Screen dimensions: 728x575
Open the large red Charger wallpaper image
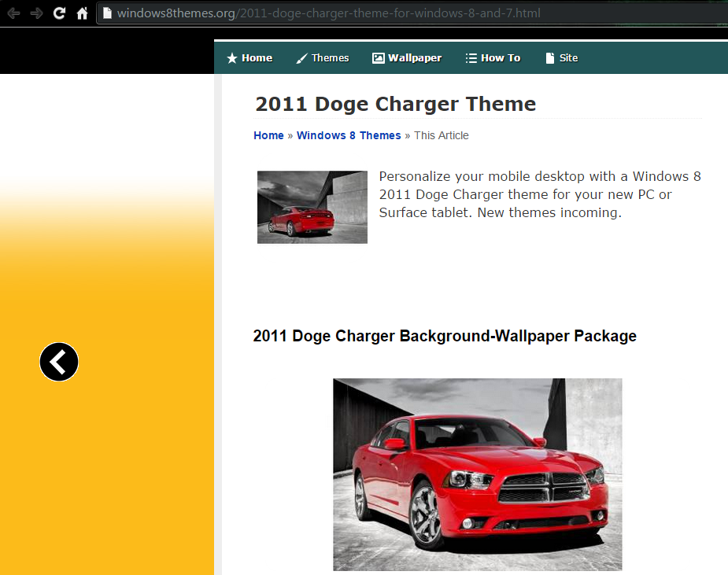(x=477, y=474)
